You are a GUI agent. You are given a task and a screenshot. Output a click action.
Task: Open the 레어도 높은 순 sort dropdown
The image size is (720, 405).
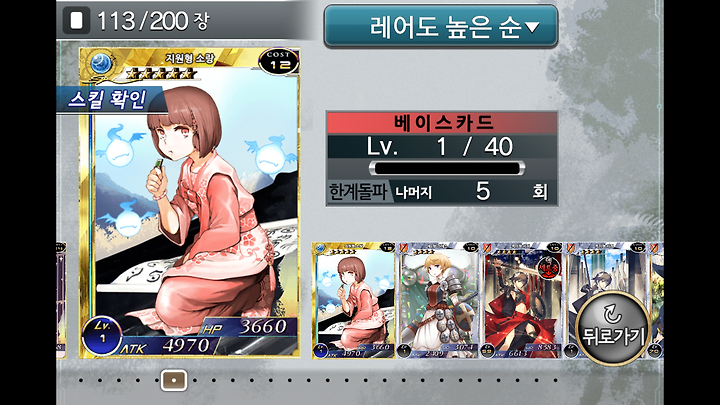[x=441, y=26]
